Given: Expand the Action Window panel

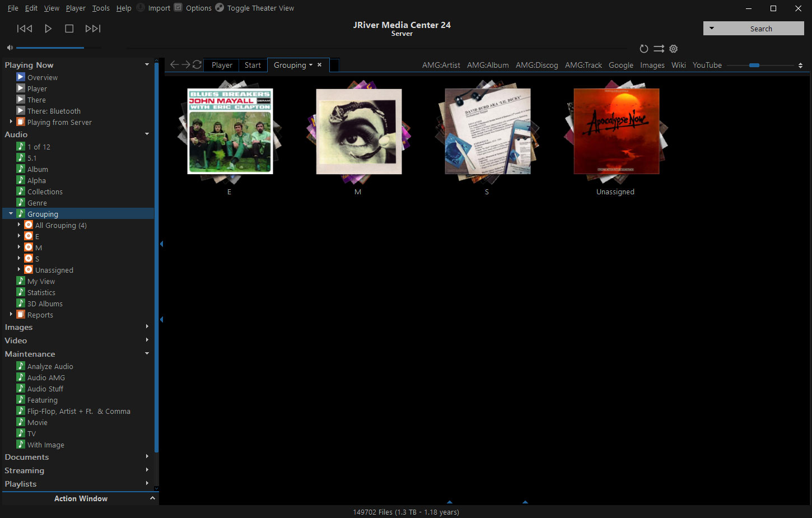Looking at the screenshot, I should [152, 498].
